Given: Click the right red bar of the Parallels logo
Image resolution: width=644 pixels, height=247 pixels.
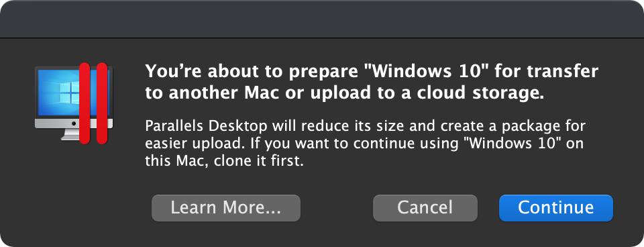Looking at the screenshot, I should pos(102,103).
